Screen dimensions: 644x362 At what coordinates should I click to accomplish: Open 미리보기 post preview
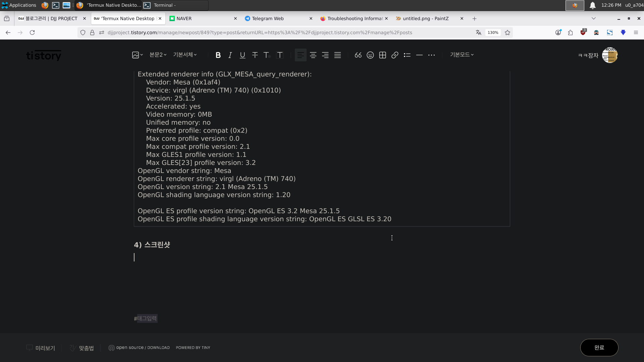[x=41, y=348]
